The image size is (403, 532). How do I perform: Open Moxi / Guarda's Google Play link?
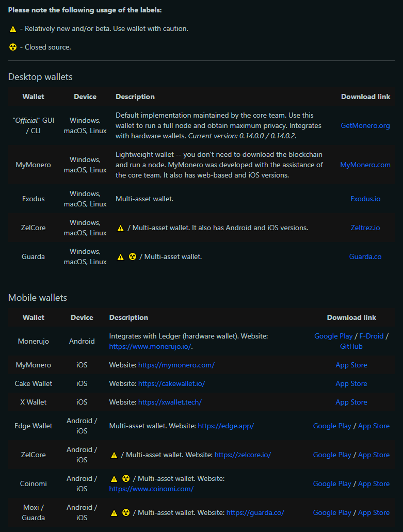tap(332, 513)
